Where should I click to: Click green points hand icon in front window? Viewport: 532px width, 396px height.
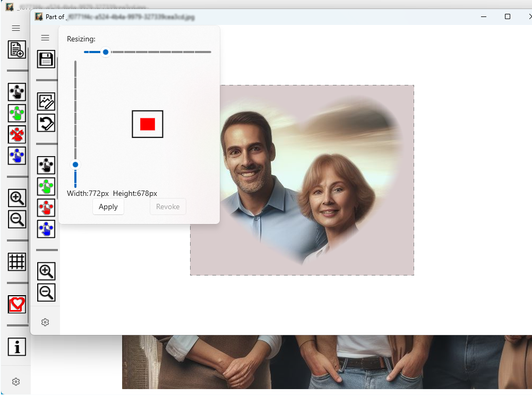[46, 186]
